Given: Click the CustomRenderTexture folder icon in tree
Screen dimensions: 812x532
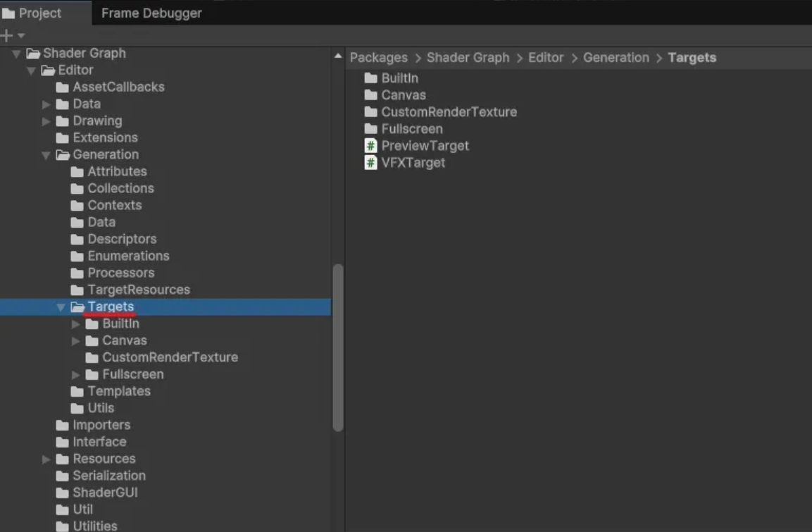Looking at the screenshot, I should pos(92,358).
